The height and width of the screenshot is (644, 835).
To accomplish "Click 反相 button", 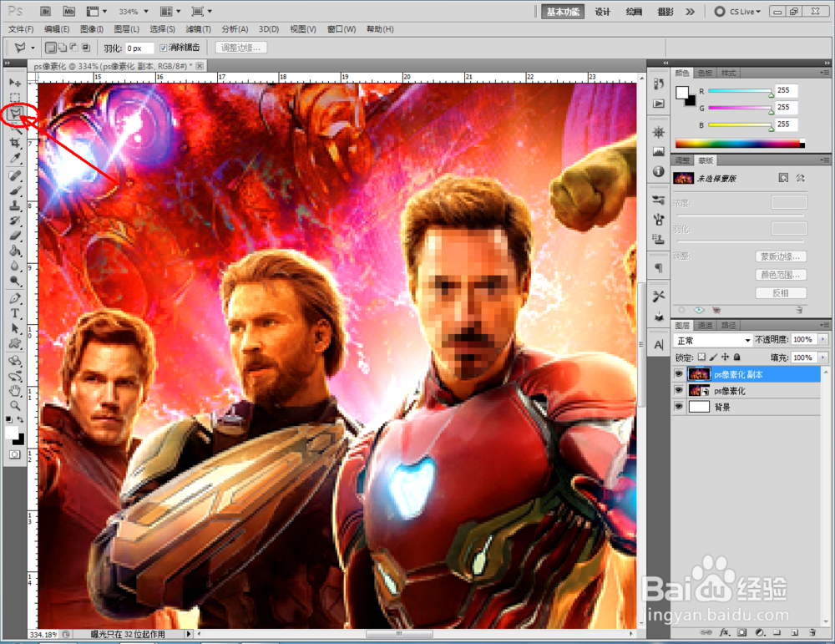I will [780, 293].
